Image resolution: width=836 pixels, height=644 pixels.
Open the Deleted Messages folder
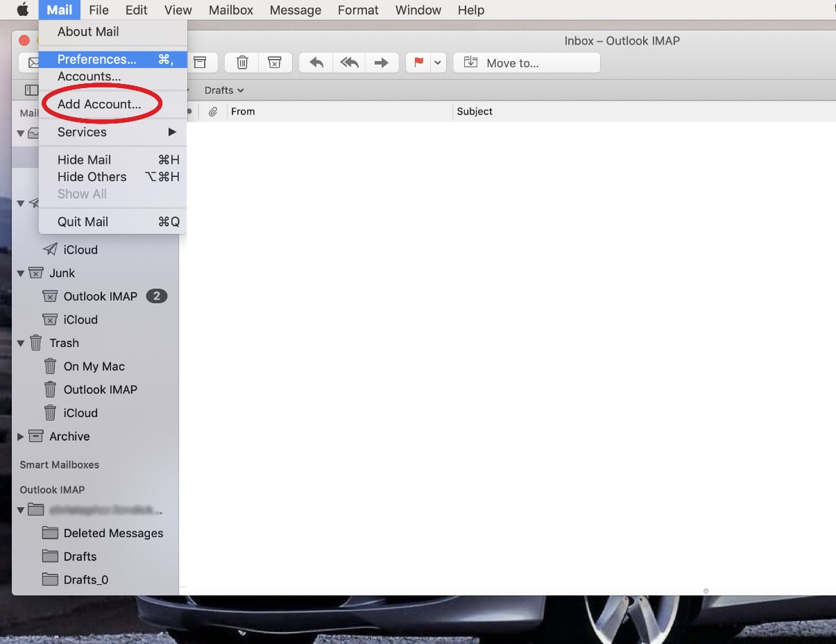(113, 534)
